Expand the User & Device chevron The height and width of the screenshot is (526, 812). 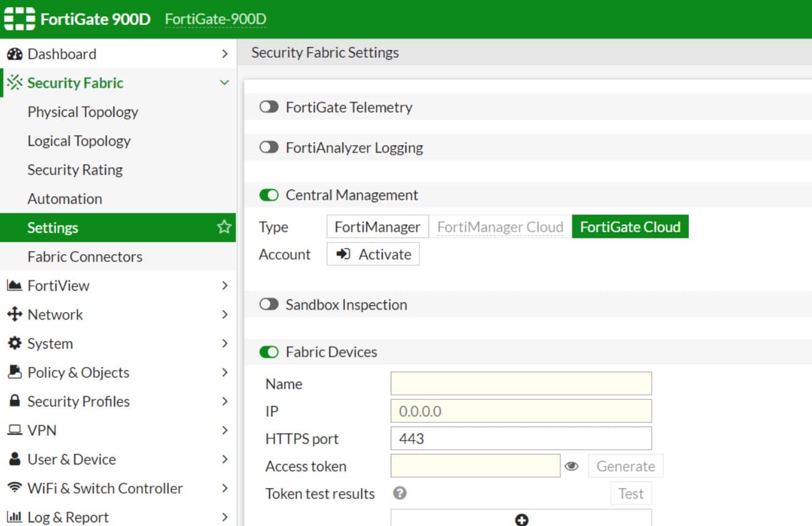pos(224,459)
